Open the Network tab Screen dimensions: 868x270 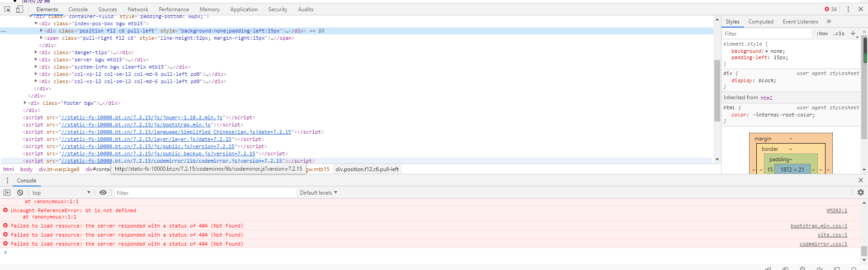(138, 9)
